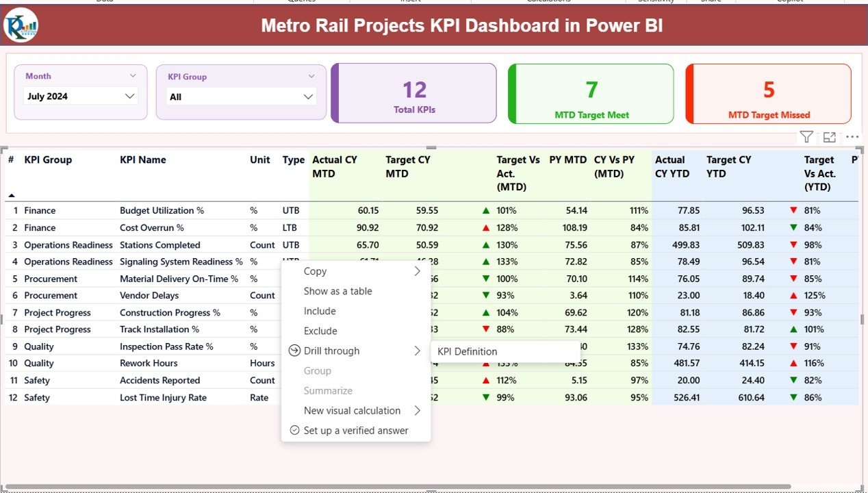
Task: Click the Drill through arrow icon
Action: 294,351
